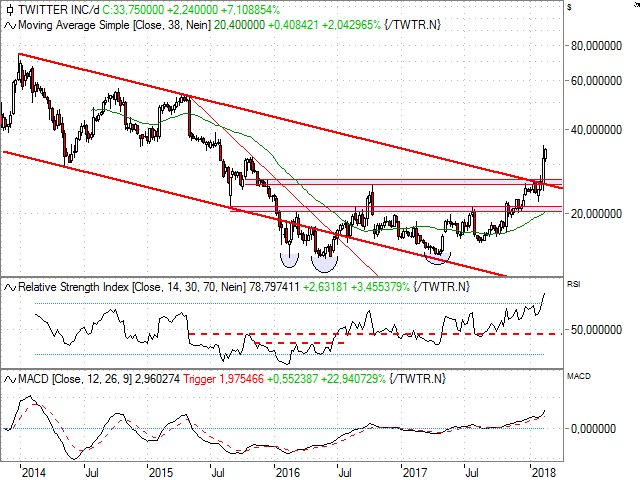Select the Relative Strength Index [Close, 14, 30, 70, Nein] label
Viewport: 640px width, 480px height.
pos(132,287)
